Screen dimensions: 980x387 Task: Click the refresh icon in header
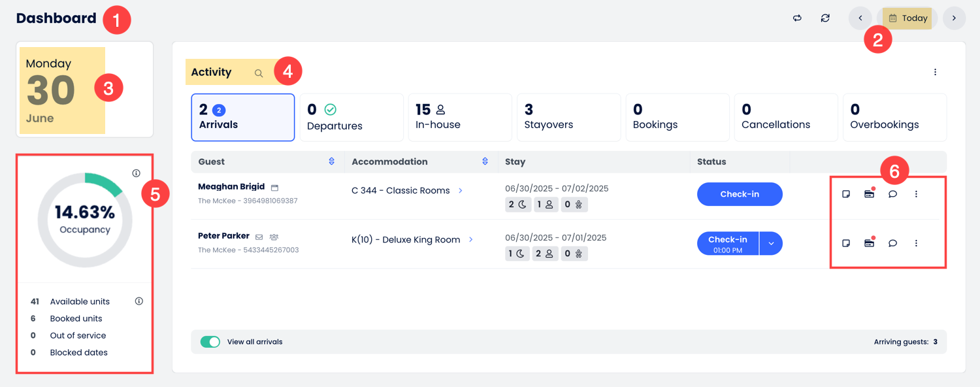(x=825, y=18)
